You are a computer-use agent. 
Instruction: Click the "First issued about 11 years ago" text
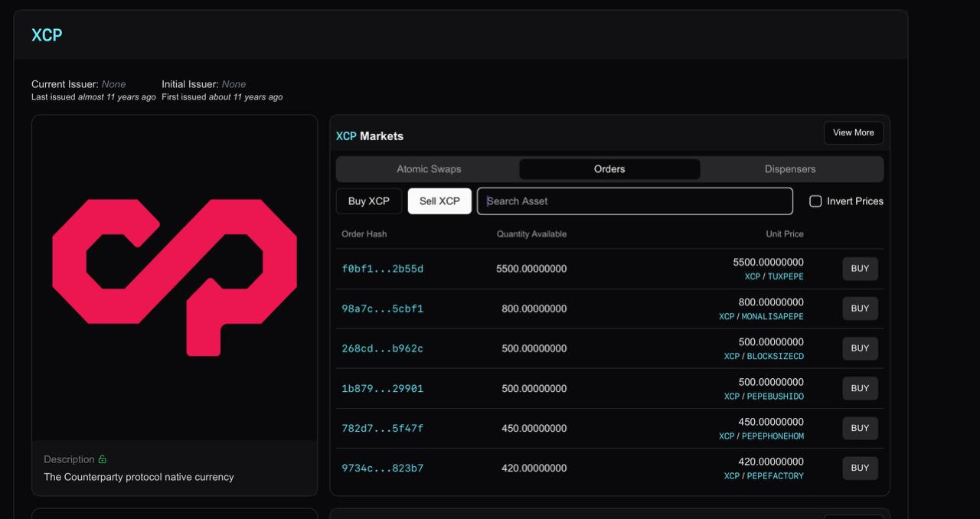222,97
